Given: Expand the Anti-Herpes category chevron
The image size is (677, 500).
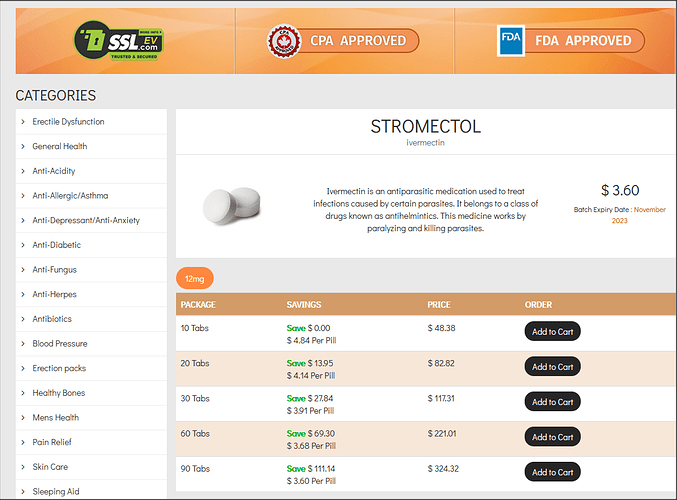Looking at the screenshot, I should 23,294.
